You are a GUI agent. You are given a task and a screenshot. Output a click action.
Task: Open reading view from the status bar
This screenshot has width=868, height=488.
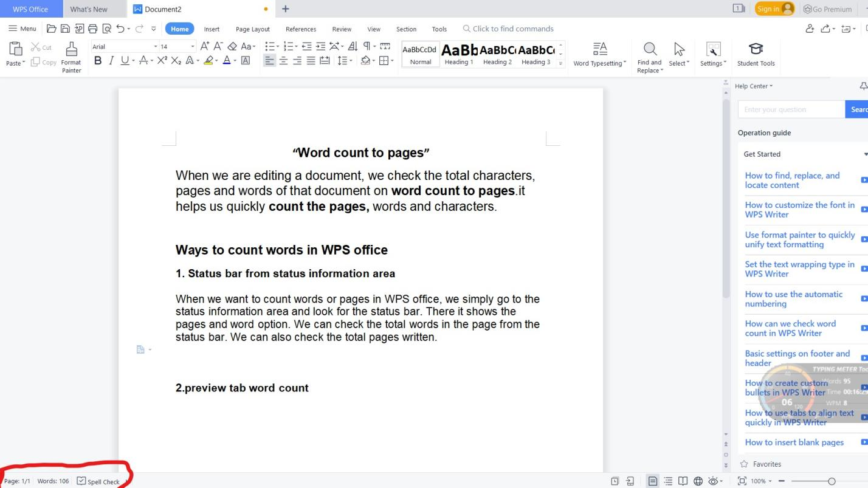tap(682, 481)
